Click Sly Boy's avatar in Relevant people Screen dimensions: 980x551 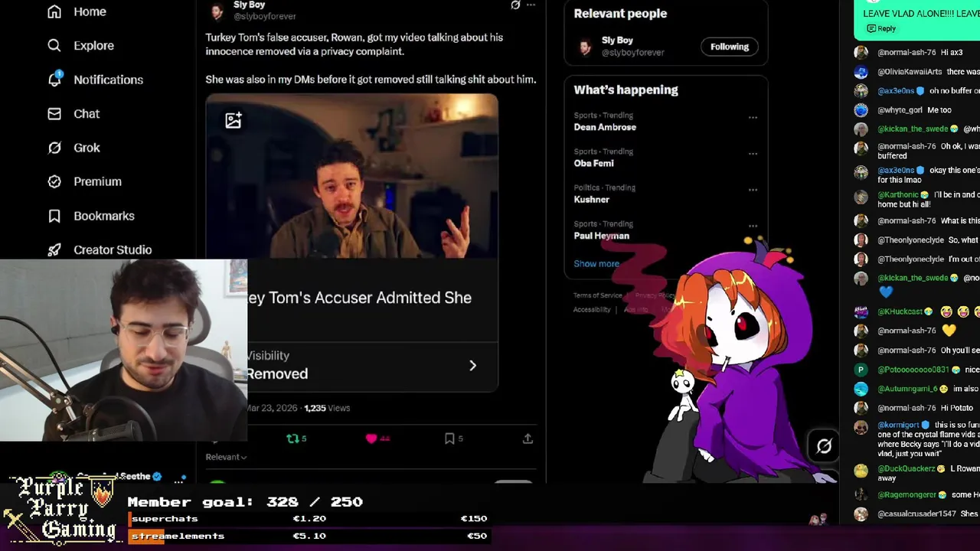[x=586, y=47]
